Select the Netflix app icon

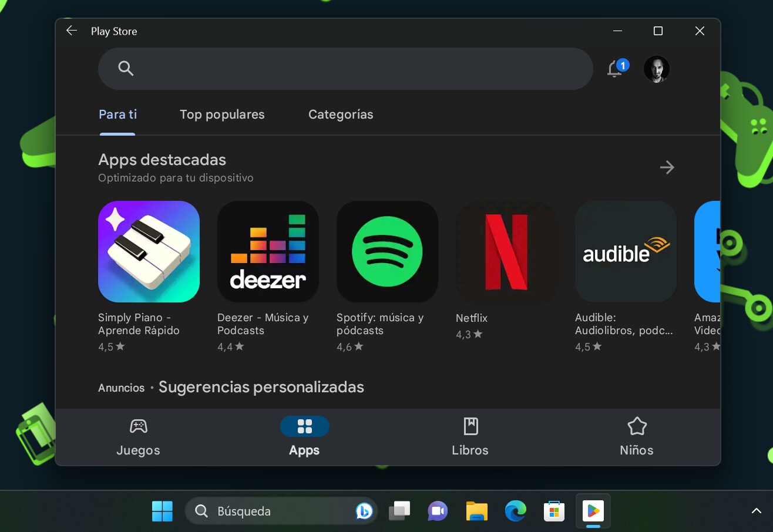[x=506, y=251]
